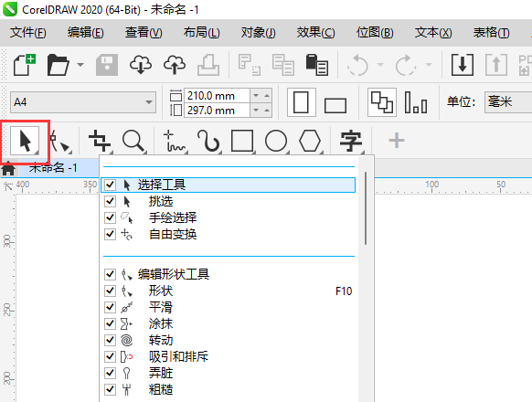This screenshot has height=402, width=532.
Task: Uncheck 形状 F10 checkbox
Action: (x=110, y=291)
